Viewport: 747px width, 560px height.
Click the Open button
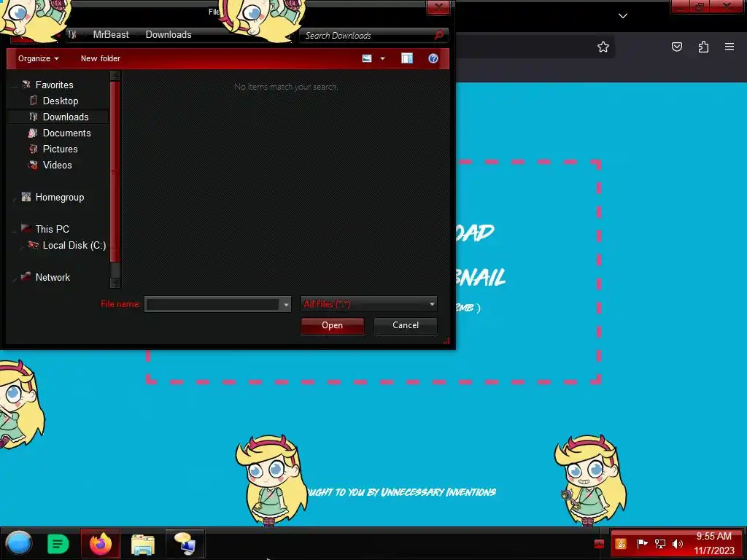pyautogui.click(x=332, y=326)
